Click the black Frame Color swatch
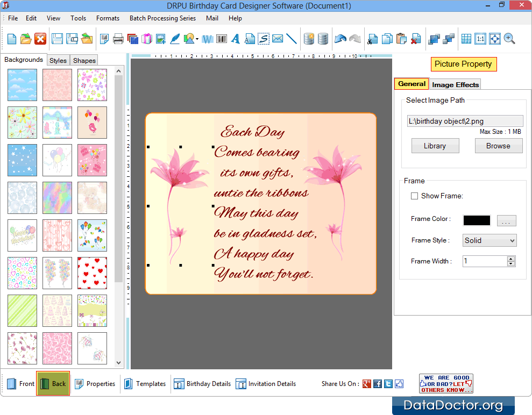The width and height of the screenshot is (532, 415). (x=477, y=220)
